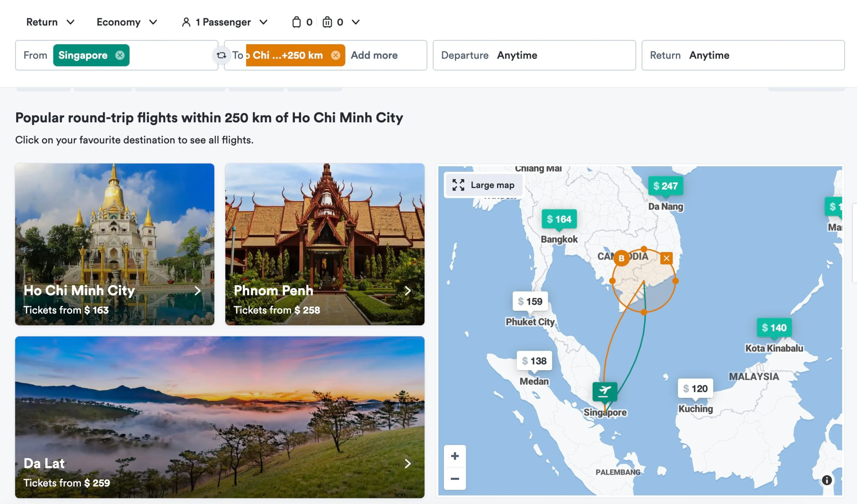Click the orange B destination marker
Viewport: 857px width, 504px height.
(x=621, y=258)
